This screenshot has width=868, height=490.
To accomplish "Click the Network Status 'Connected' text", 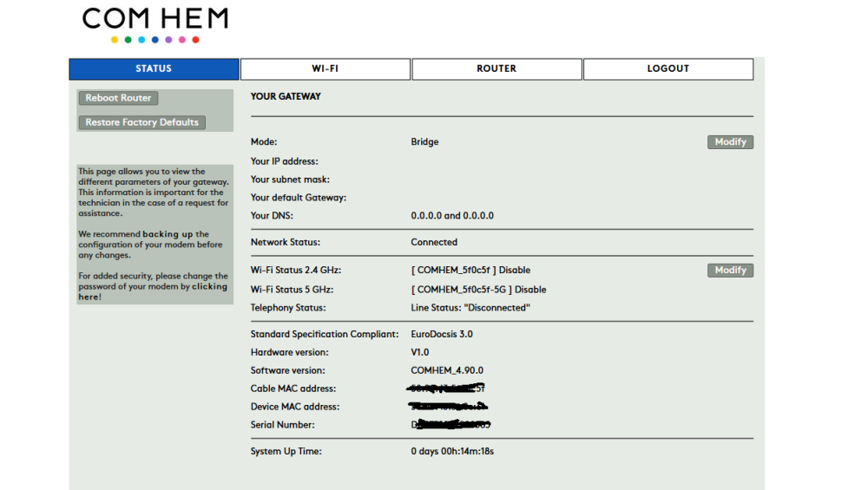I will (x=434, y=243).
